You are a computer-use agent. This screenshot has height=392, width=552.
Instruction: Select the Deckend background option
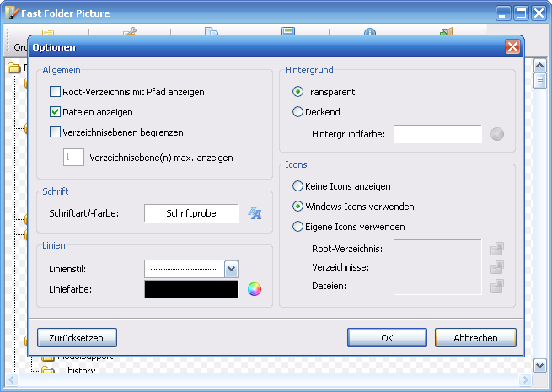coord(297,112)
